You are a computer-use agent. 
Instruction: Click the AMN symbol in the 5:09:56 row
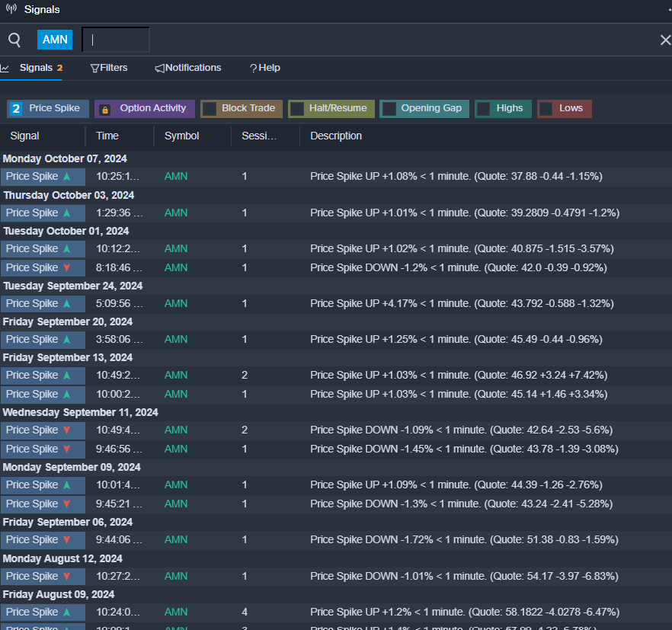(176, 304)
